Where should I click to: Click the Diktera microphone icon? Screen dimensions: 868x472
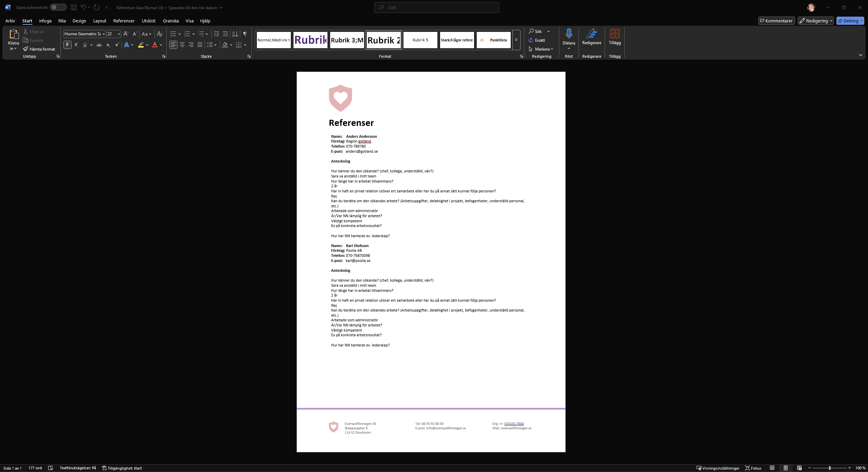tap(569, 34)
